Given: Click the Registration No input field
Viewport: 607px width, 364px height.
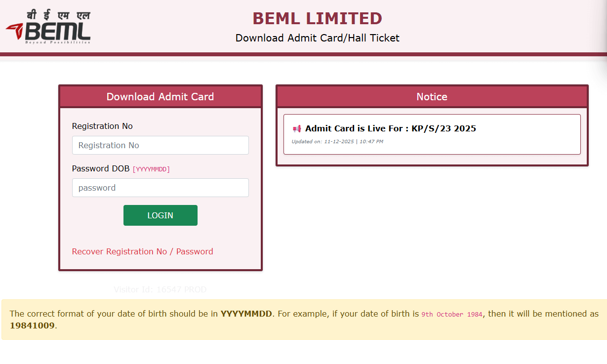Looking at the screenshot, I should 160,145.
